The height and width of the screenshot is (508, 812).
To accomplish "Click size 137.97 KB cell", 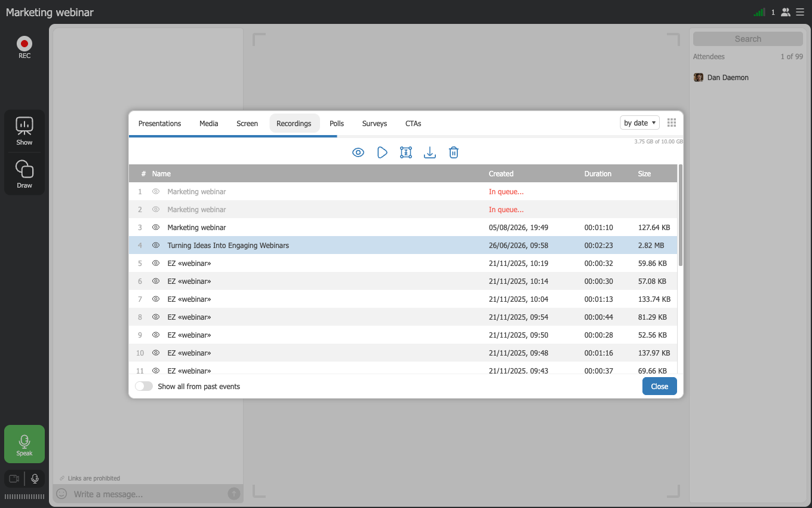I will tap(654, 353).
